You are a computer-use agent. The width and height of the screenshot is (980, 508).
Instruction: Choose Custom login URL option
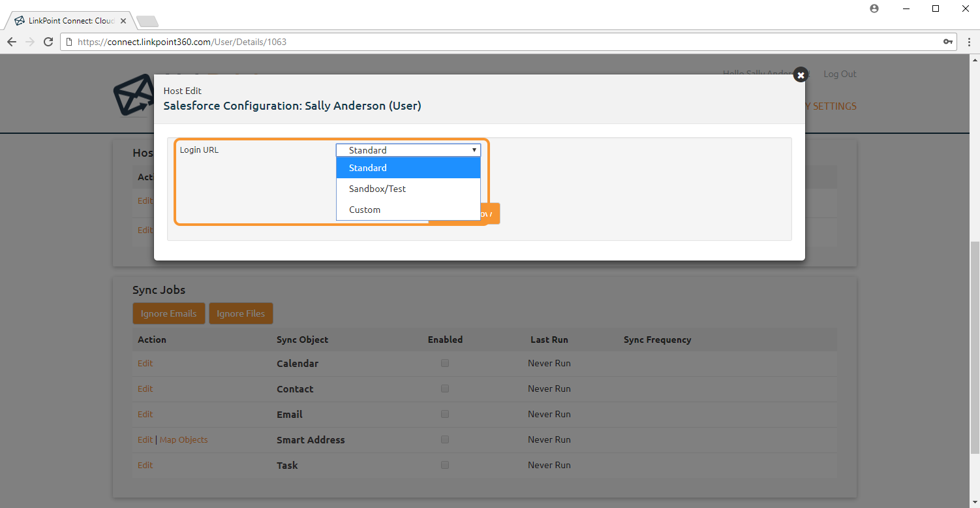pyautogui.click(x=408, y=210)
